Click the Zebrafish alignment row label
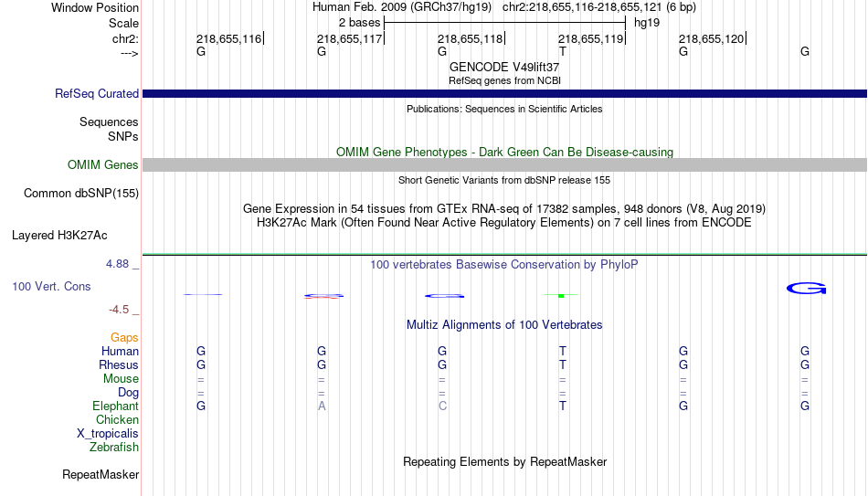This screenshot has height=496, width=868. tap(114, 448)
